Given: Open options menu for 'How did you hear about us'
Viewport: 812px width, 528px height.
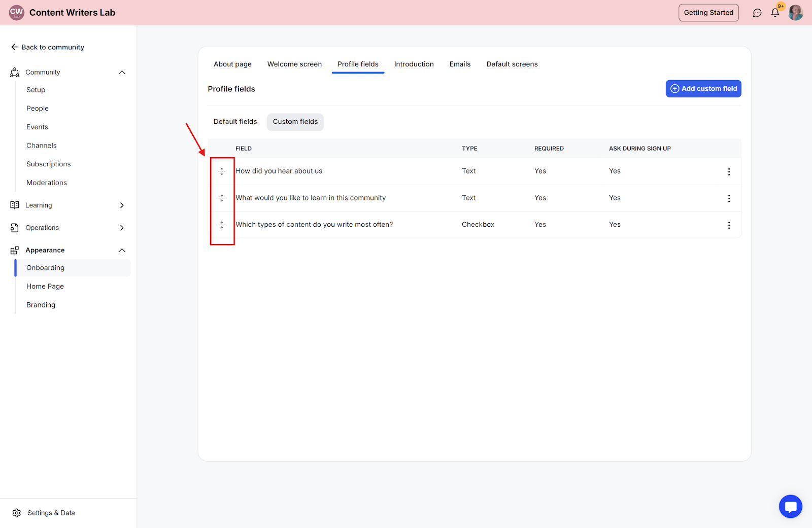Looking at the screenshot, I should coord(729,172).
